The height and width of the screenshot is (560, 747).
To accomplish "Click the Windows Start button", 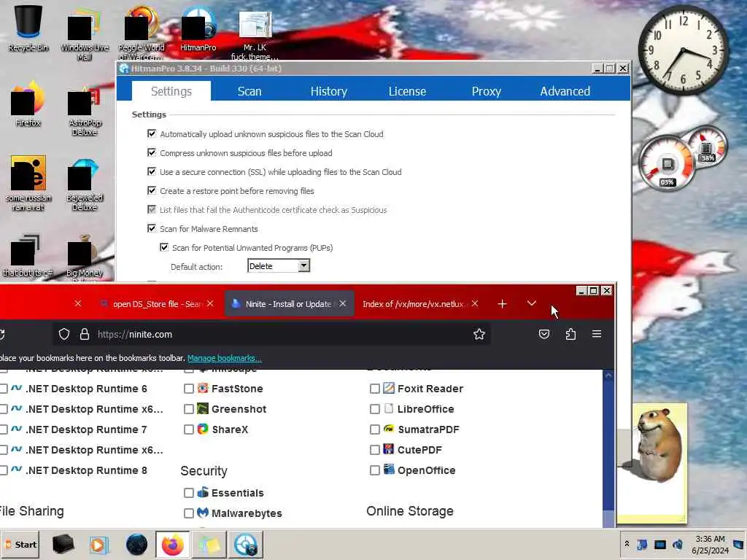I will (x=20, y=545).
